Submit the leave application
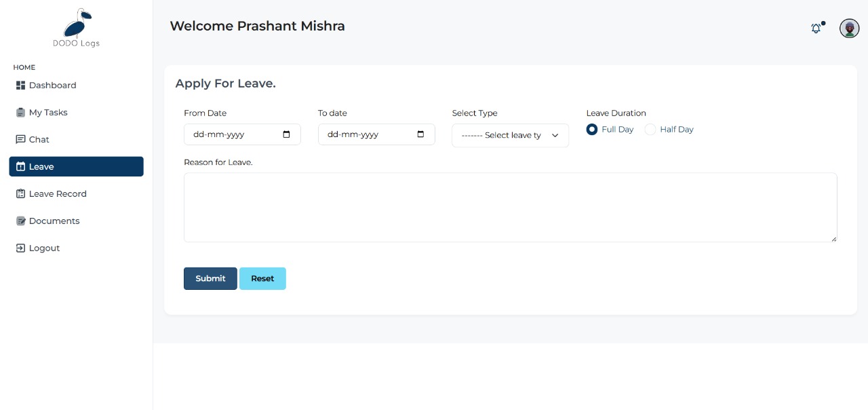Image resolution: width=868 pixels, height=410 pixels. coord(210,278)
